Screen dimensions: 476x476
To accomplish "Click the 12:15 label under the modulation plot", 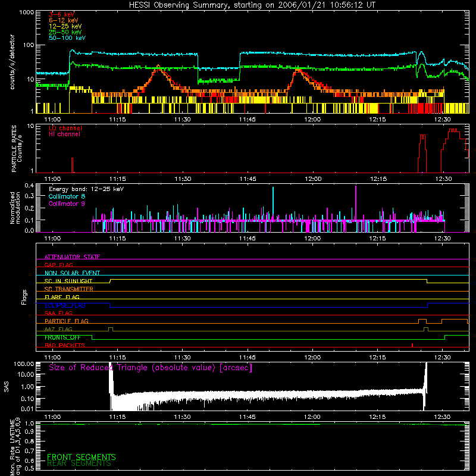I will 377,239.
